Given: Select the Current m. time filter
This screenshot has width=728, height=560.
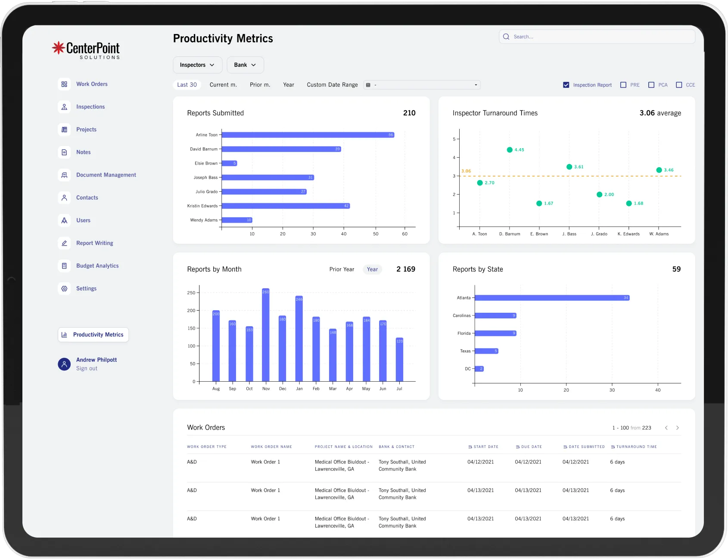Looking at the screenshot, I should tap(223, 84).
